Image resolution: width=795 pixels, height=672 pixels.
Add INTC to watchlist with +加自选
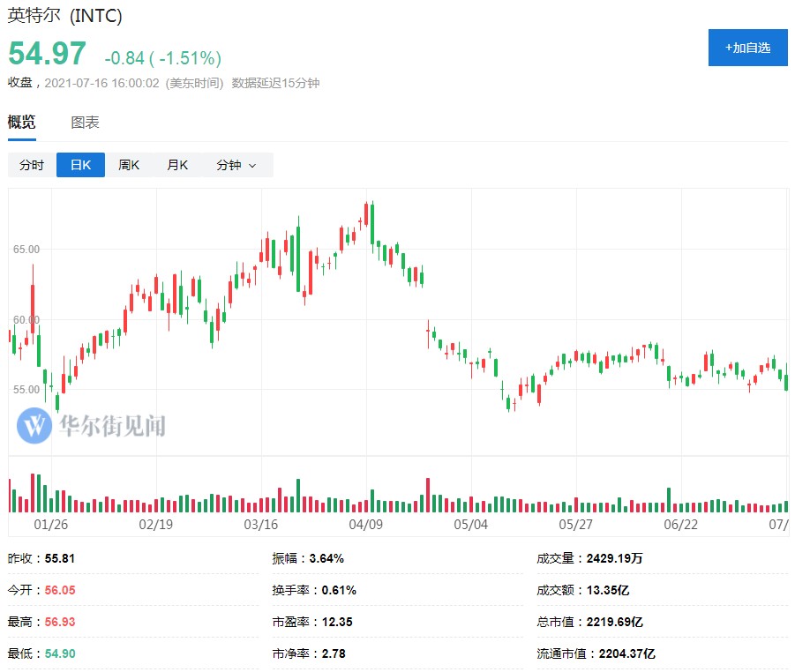747,48
